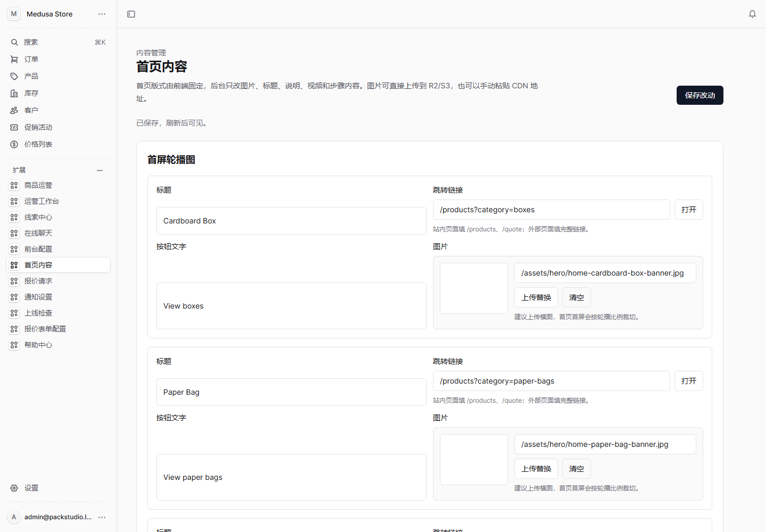Click the 首屏轮播图 section heading
This screenshot has height=532, width=766.
pyautogui.click(x=171, y=160)
